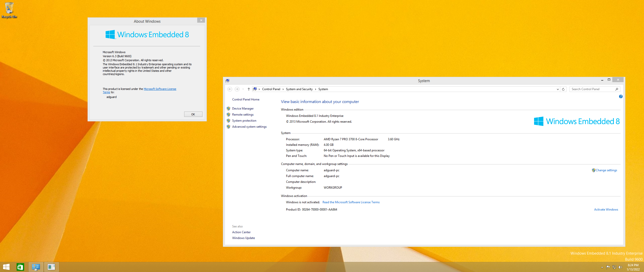Maximize the System window
This screenshot has width=644, height=272.
pos(609,80)
